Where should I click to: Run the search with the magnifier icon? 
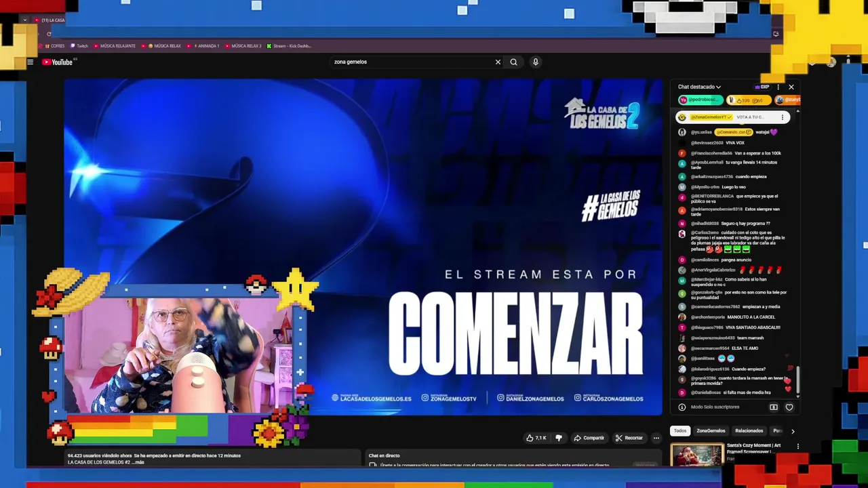[513, 62]
